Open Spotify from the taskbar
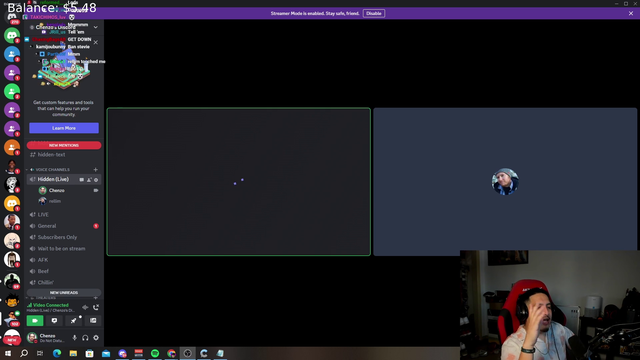640x360 pixels. pos(155,353)
